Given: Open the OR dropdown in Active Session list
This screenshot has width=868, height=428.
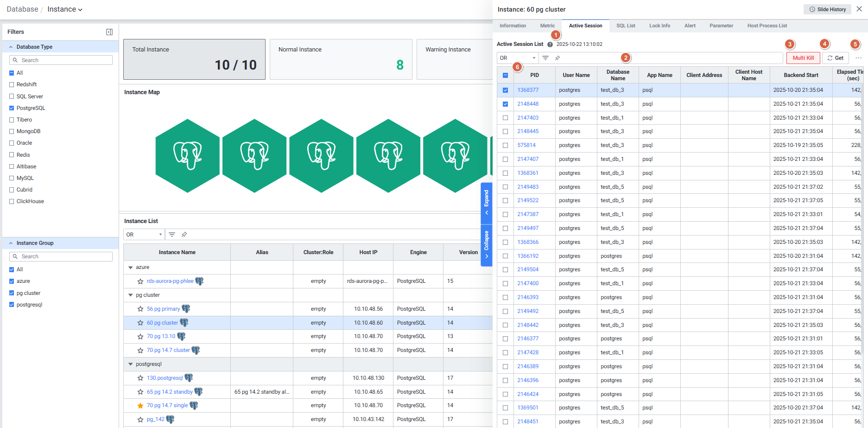Looking at the screenshot, I should [517, 58].
